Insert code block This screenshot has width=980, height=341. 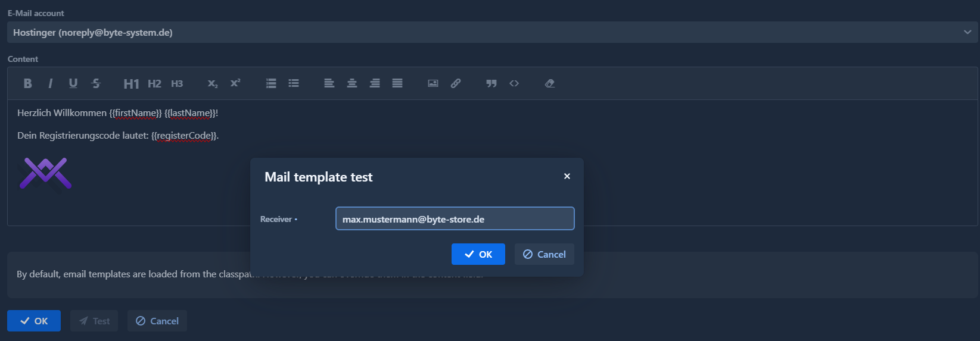point(514,83)
